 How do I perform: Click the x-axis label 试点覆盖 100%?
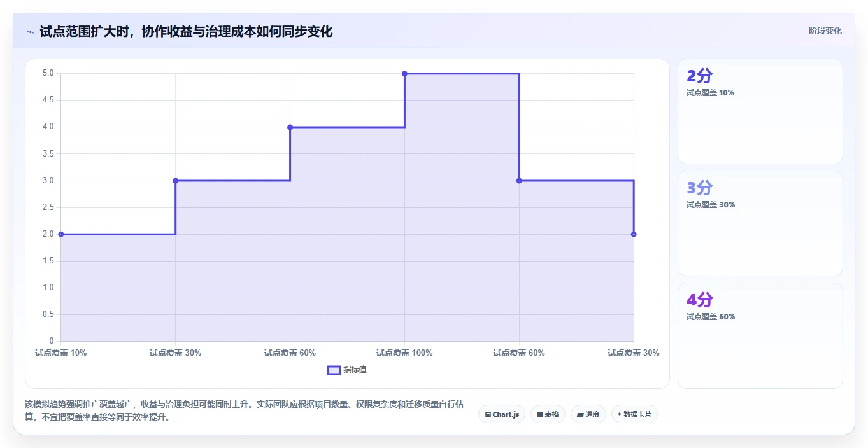pyautogui.click(x=404, y=353)
